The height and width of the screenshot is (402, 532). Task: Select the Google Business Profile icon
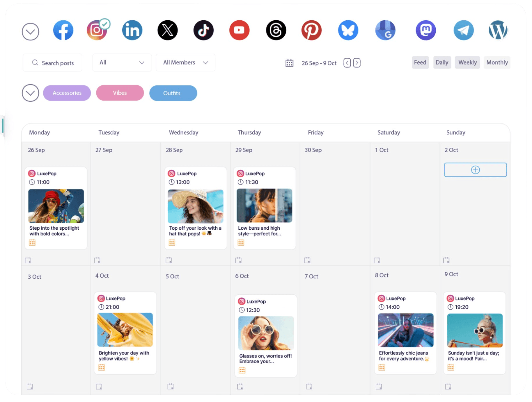385,30
